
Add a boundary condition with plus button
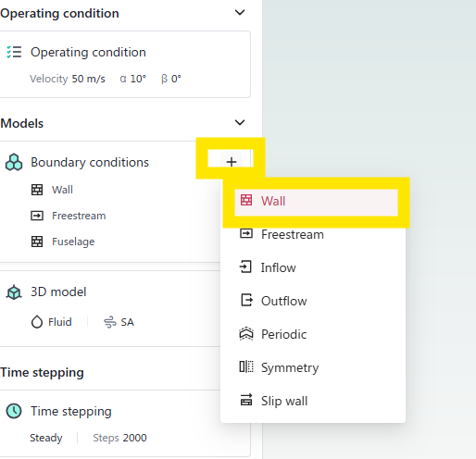[x=232, y=162]
